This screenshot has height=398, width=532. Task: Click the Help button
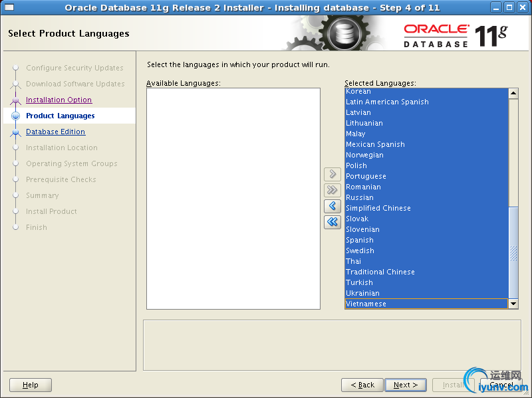[x=30, y=385]
